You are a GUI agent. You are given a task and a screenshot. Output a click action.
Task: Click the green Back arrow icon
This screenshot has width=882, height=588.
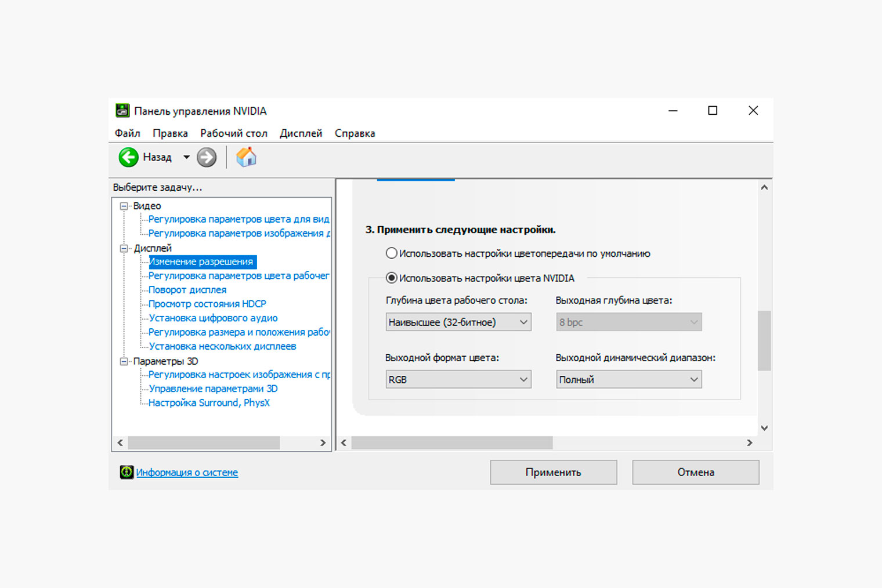pyautogui.click(x=128, y=157)
